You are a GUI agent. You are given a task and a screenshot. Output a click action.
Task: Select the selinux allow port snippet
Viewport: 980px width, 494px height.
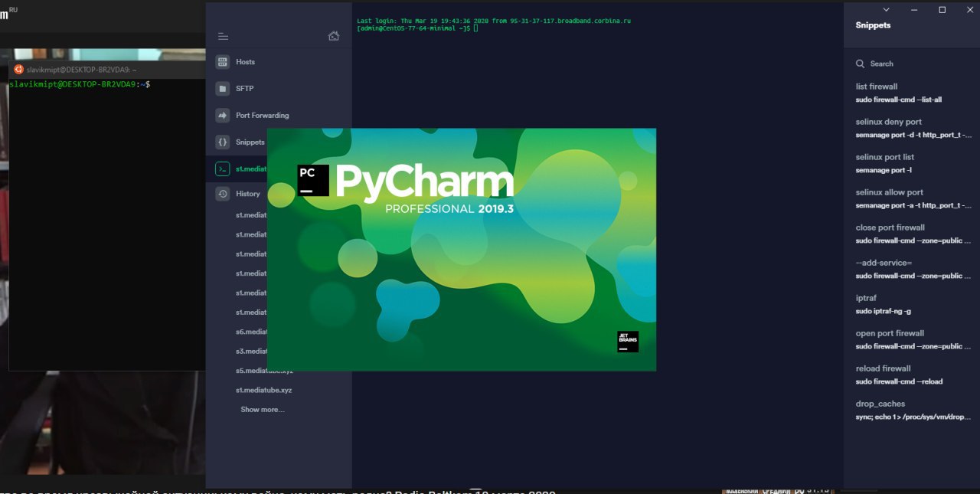click(913, 198)
